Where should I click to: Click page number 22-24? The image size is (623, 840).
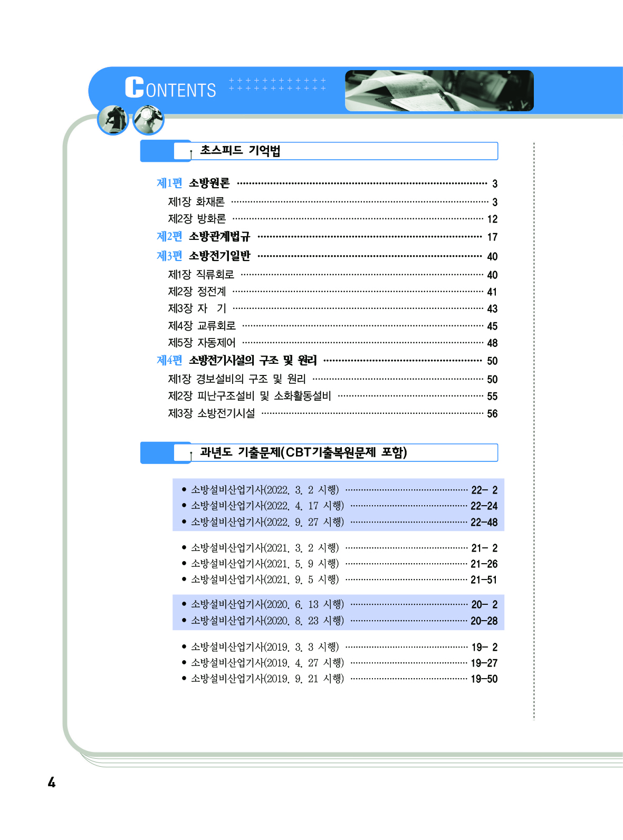tap(484, 506)
